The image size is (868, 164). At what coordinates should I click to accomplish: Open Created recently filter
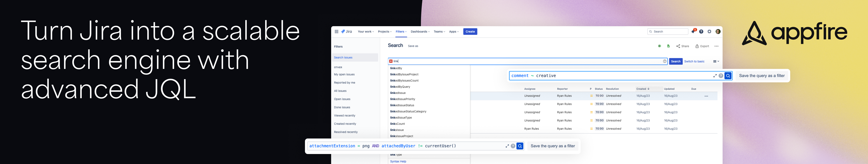[x=345, y=124]
